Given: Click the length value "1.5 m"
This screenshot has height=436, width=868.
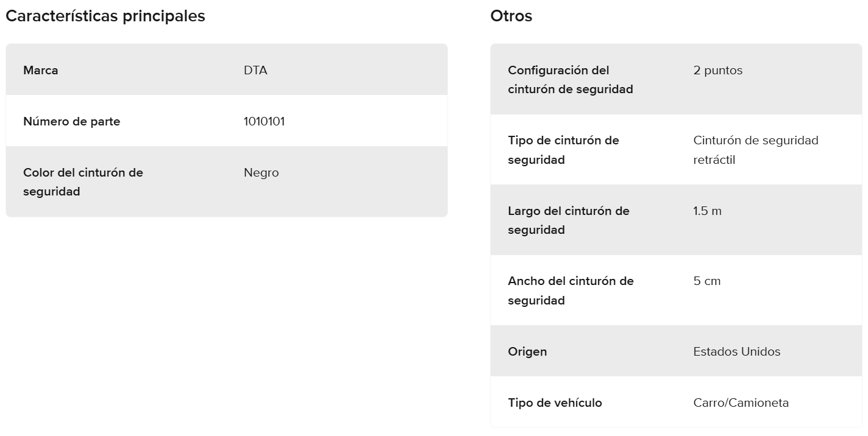Looking at the screenshot, I should pos(707,211).
